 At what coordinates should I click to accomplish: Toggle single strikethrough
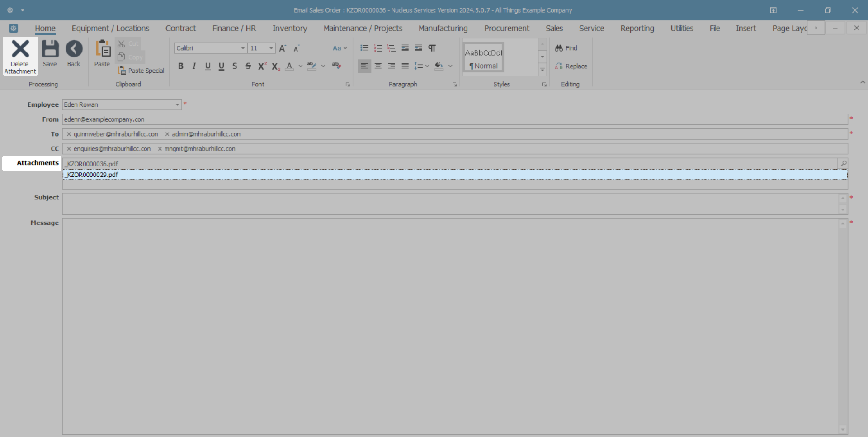[235, 66]
